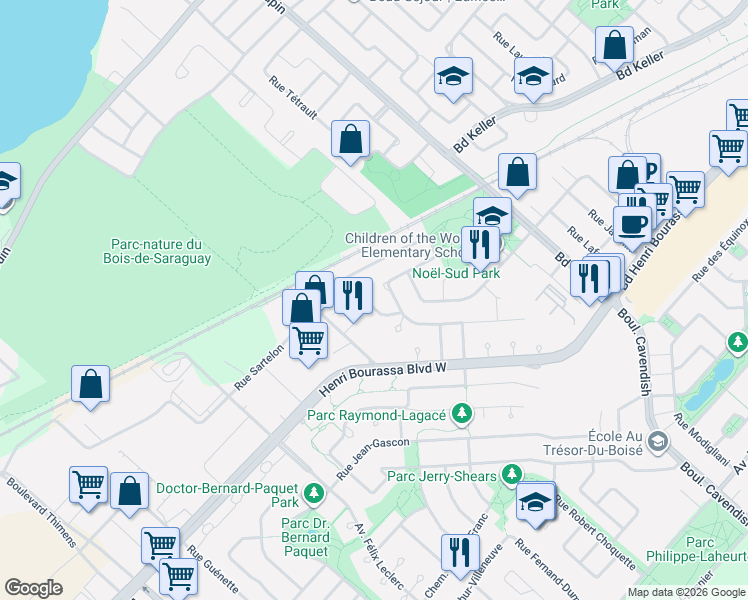Click the Av. Félix Leclerc street label
This screenshot has width=748, height=600.
coord(379,556)
